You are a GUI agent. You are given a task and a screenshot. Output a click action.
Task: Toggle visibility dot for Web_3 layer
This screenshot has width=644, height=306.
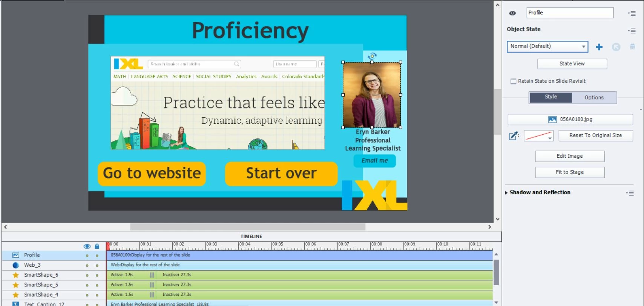tap(87, 265)
